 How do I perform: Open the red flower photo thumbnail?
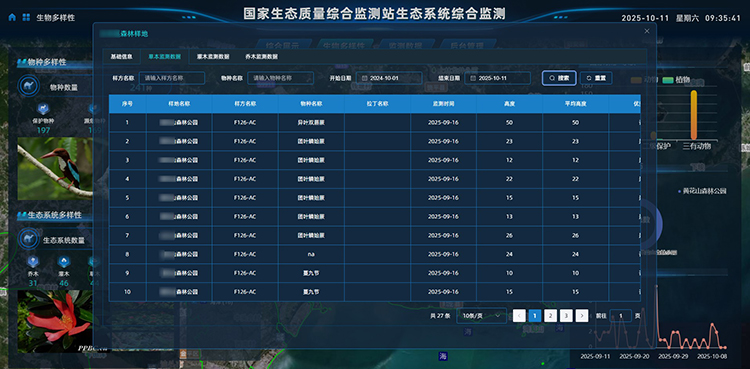coord(55,322)
